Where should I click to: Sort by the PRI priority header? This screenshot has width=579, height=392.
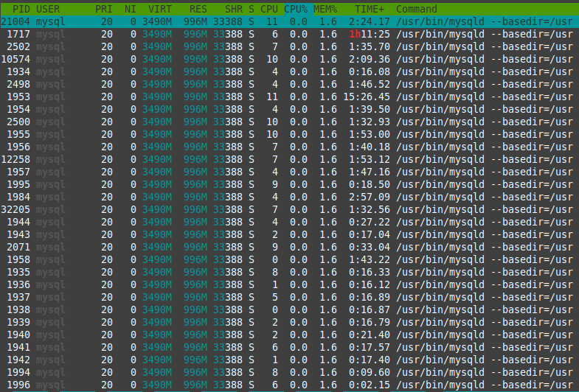[x=104, y=9]
